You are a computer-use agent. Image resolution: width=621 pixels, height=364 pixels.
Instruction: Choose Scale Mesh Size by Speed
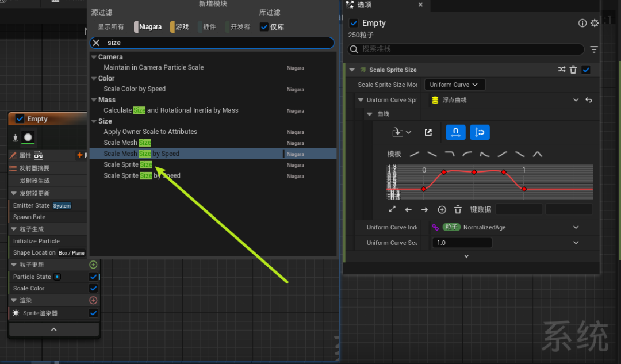(213, 154)
